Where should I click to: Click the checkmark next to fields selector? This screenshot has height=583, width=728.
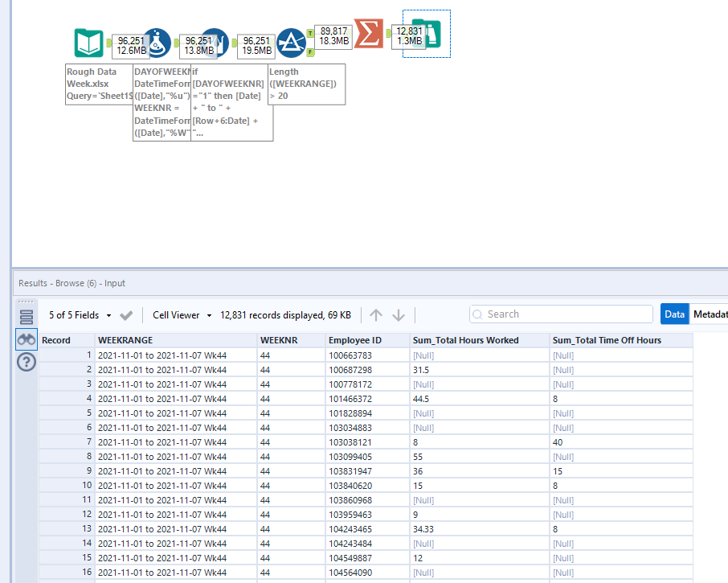coord(126,315)
